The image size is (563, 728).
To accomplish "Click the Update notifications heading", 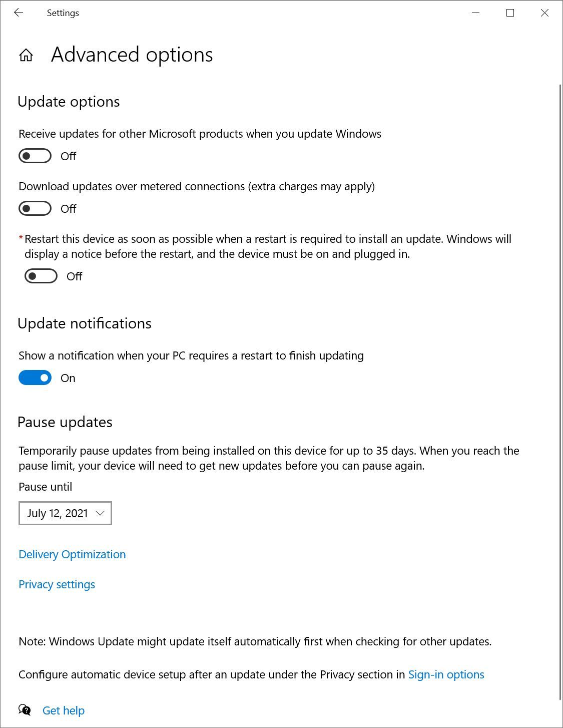I will (85, 323).
